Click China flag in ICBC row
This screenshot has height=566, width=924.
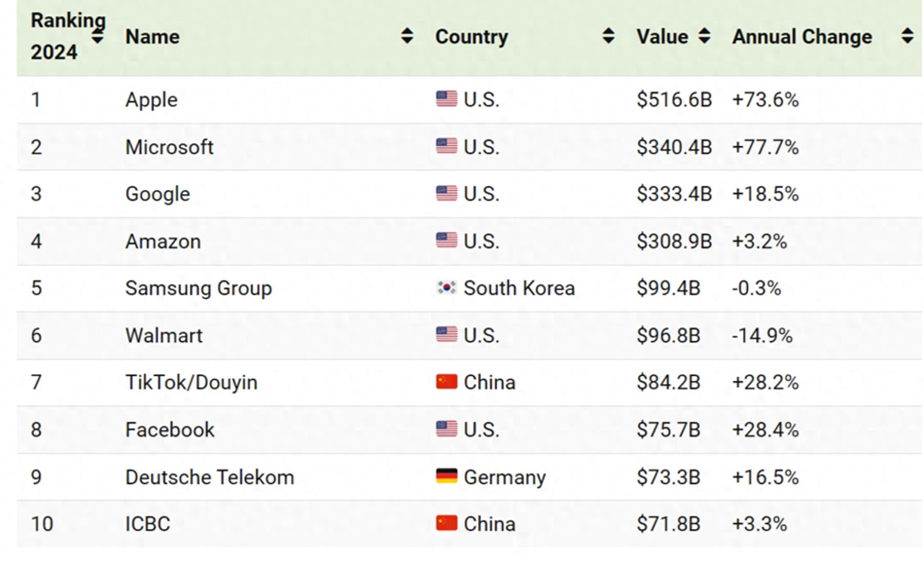click(447, 524)
